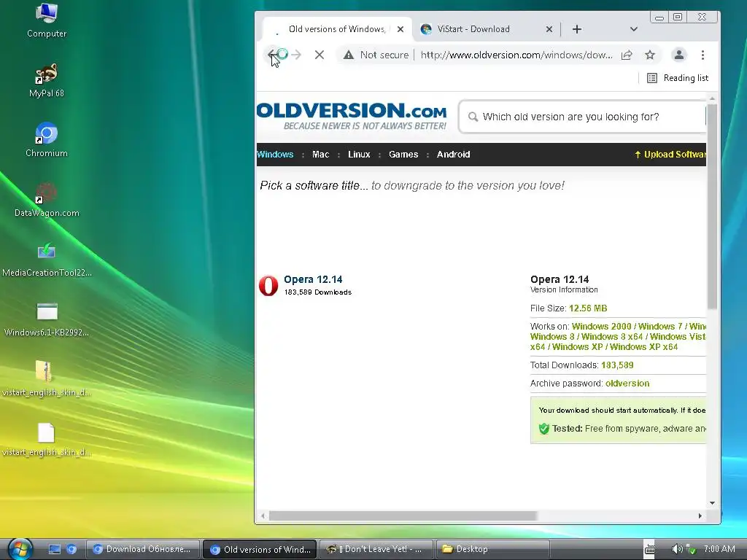
Task: Open the Opera 12.14 title link
Action: 313,279
